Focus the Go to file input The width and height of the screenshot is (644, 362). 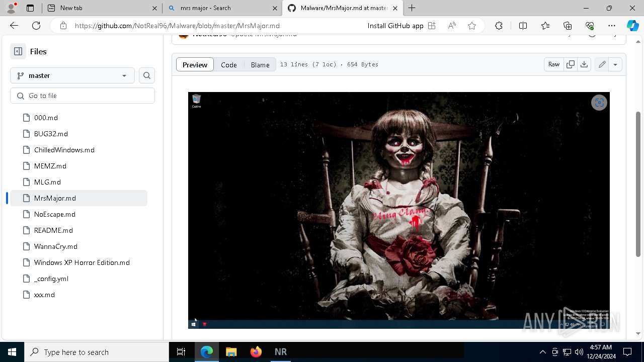click(x=83, y=96)
